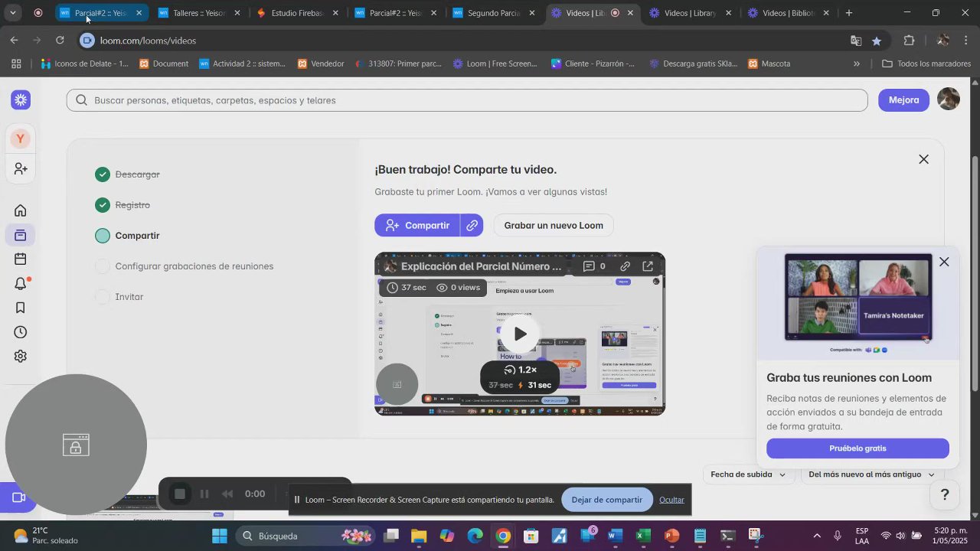Click the user profile picture in Loom header
The width and height of the screenshot is (980, 551).
[949, 99]
